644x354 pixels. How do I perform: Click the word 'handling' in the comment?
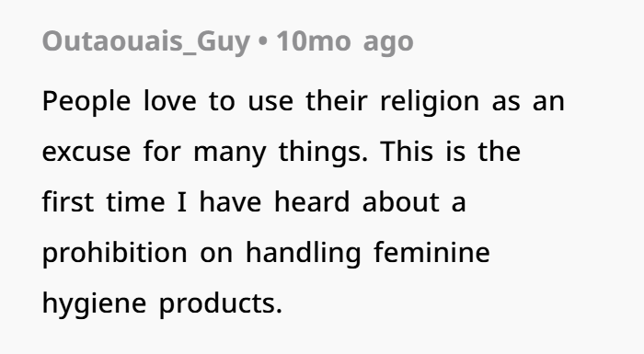(303, 253)
